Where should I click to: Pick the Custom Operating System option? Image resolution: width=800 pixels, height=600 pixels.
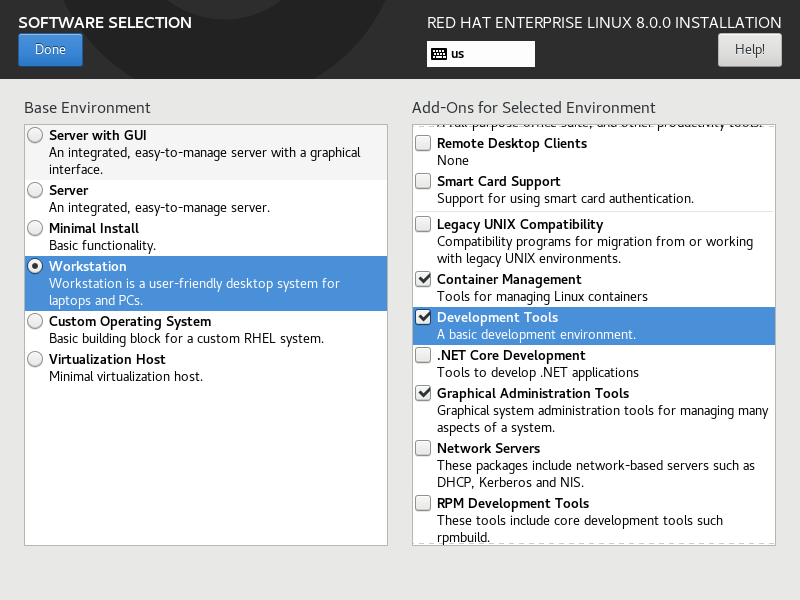[36, 321]
